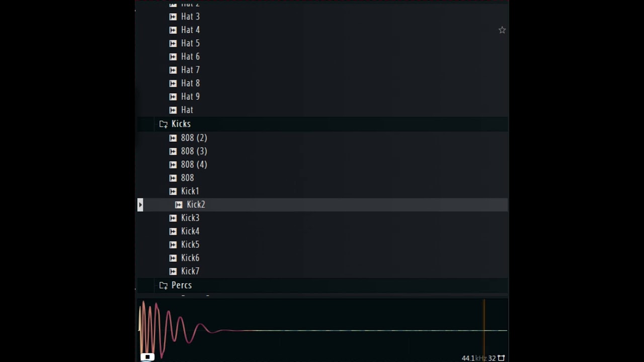Select the plain 808 sample
The height and width of the screenshot is (362, 644).
coord(187,178)
